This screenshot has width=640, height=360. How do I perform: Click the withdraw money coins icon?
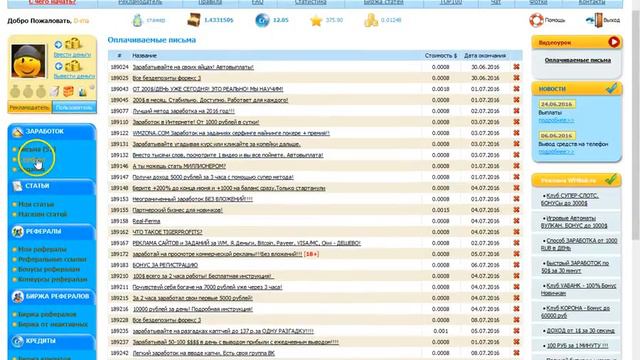73,65
